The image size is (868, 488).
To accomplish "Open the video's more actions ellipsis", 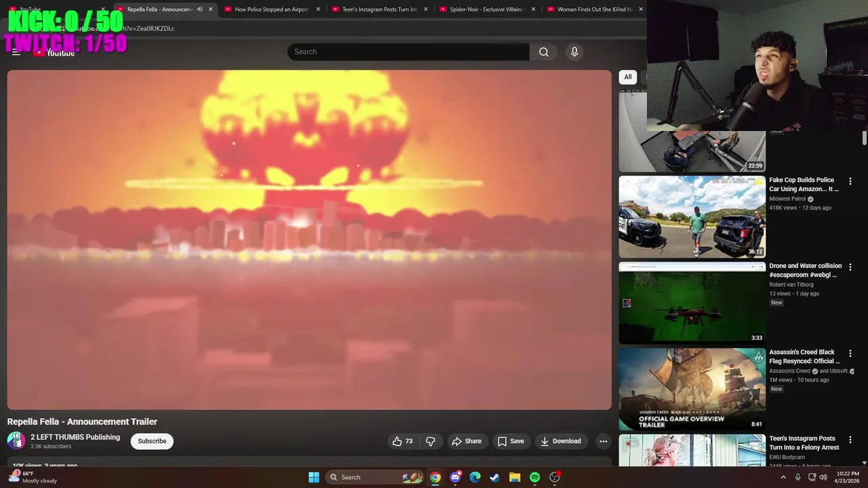I will [603, 441].
